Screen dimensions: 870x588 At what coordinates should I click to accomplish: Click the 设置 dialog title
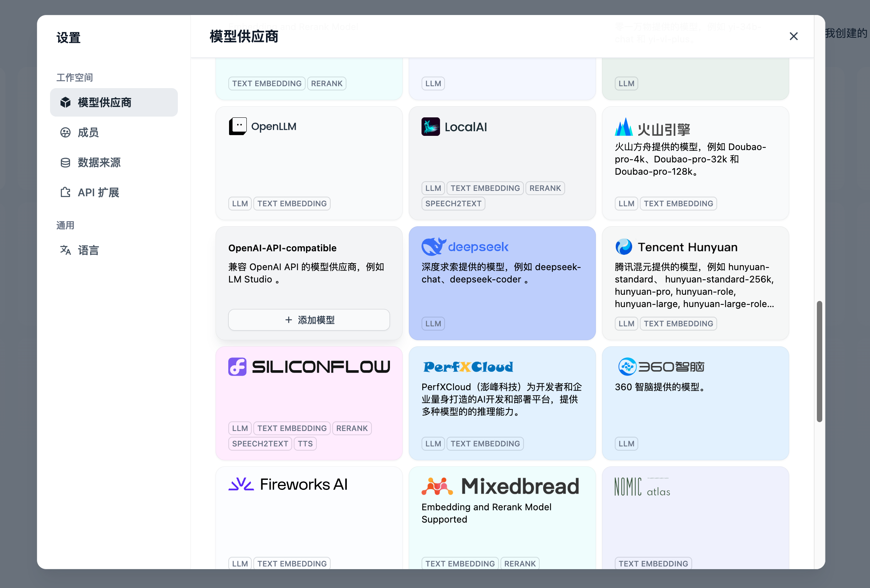pos(69,38)
